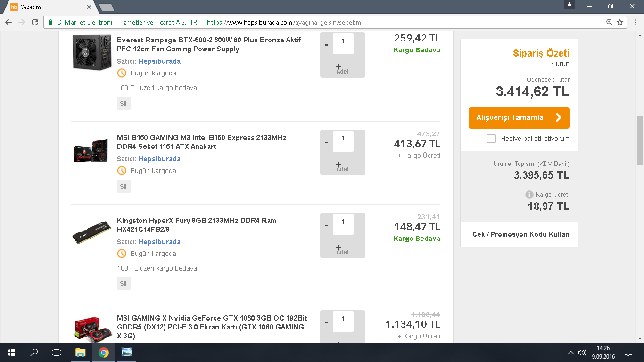Open Çek / Promosyon Kodu Kullan

click(521, 234)
